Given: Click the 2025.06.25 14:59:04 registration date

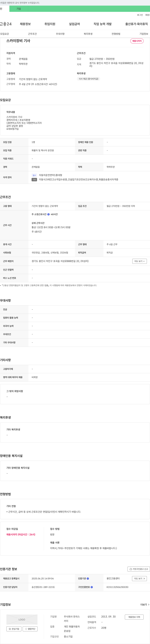Looking at the screenshot, I should point(43,579).
